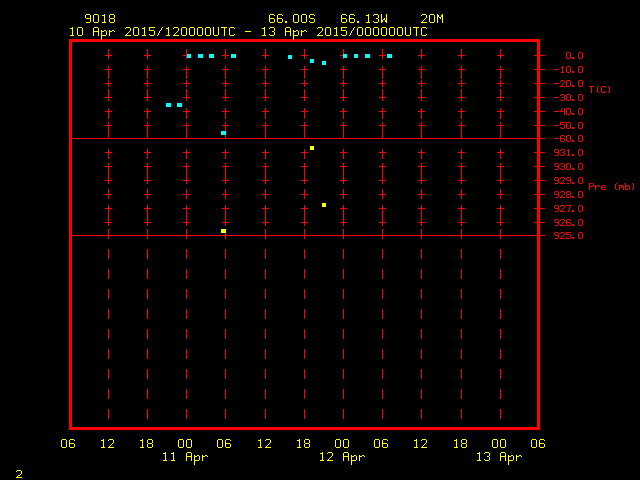Select the 66.13W longitude text

pyautogui.click(x=363, y=19)
